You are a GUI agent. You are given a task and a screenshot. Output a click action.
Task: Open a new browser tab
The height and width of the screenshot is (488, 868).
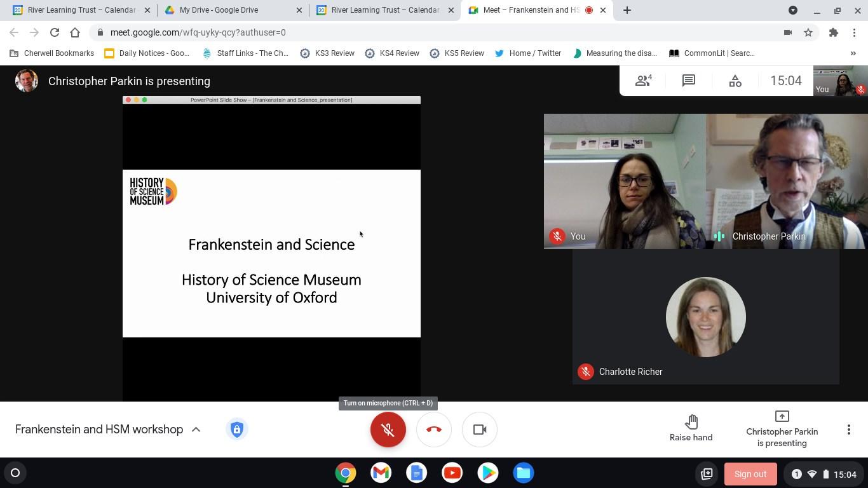tap(627, 10)
